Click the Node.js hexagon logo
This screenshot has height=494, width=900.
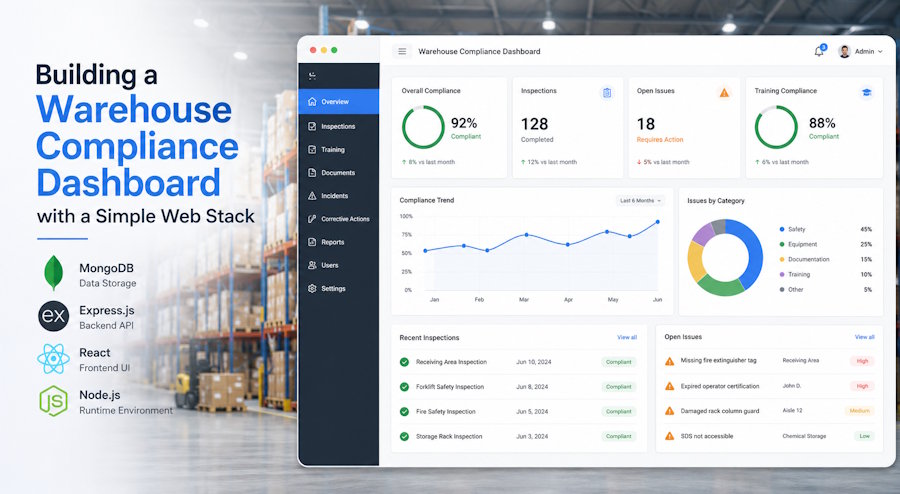[53, 400]
